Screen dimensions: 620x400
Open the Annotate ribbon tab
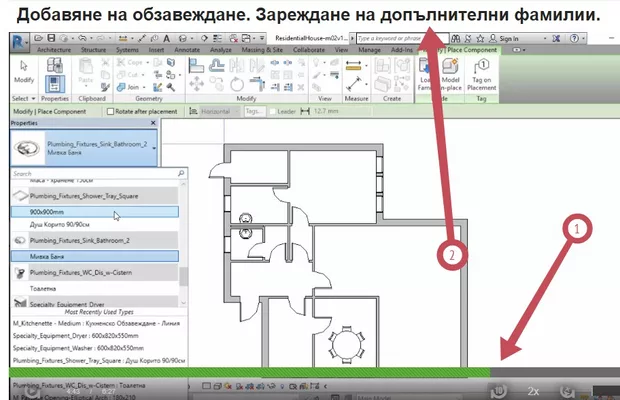[x=187, y=50]
